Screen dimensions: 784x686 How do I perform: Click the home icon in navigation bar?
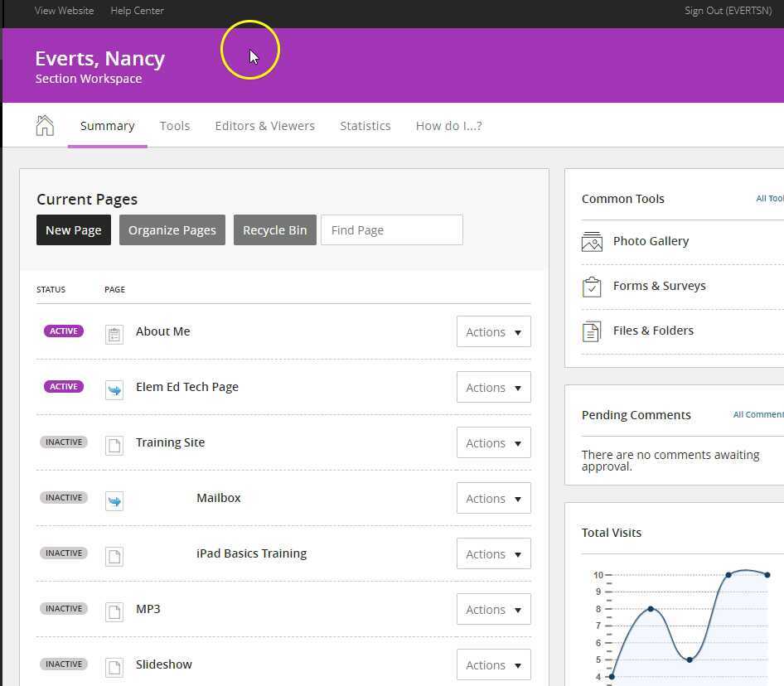coord(45,125)
